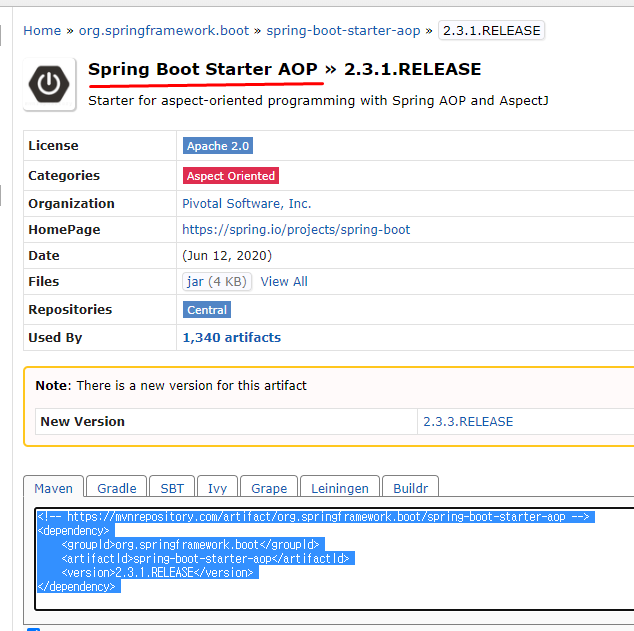Viewport: 634px width, 631px height.
Task: Switch to the Maven tab
Action: 53,488
